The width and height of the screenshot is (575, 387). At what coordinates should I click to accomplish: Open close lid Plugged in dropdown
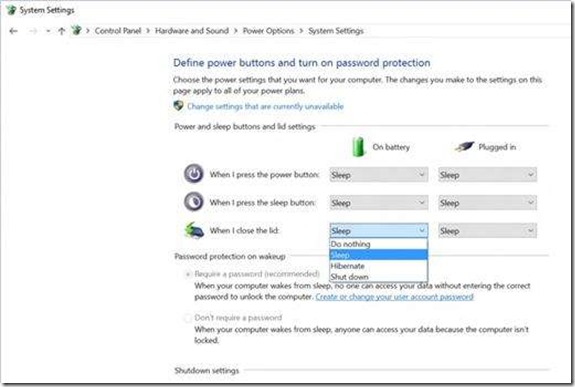pyautogui.click(x=487, y=231)
